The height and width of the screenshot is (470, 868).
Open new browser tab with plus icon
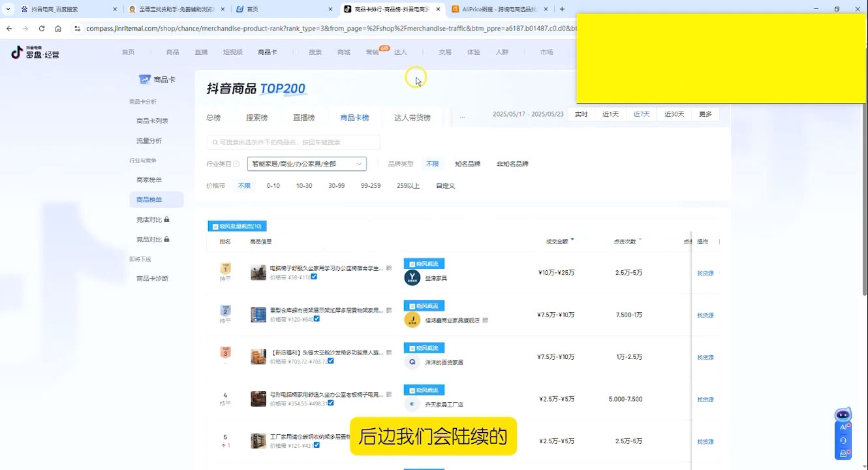coord(562,9)
